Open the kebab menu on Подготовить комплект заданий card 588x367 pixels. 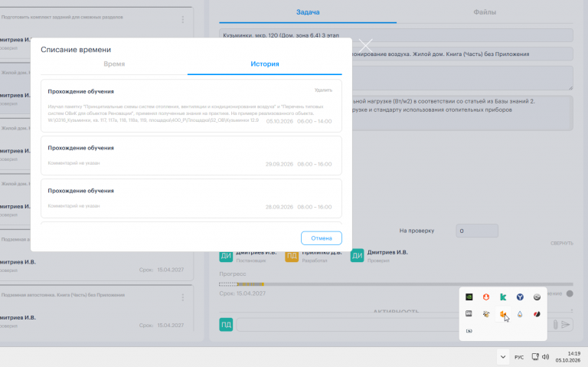pyautogui.click(x=183, y=19)
